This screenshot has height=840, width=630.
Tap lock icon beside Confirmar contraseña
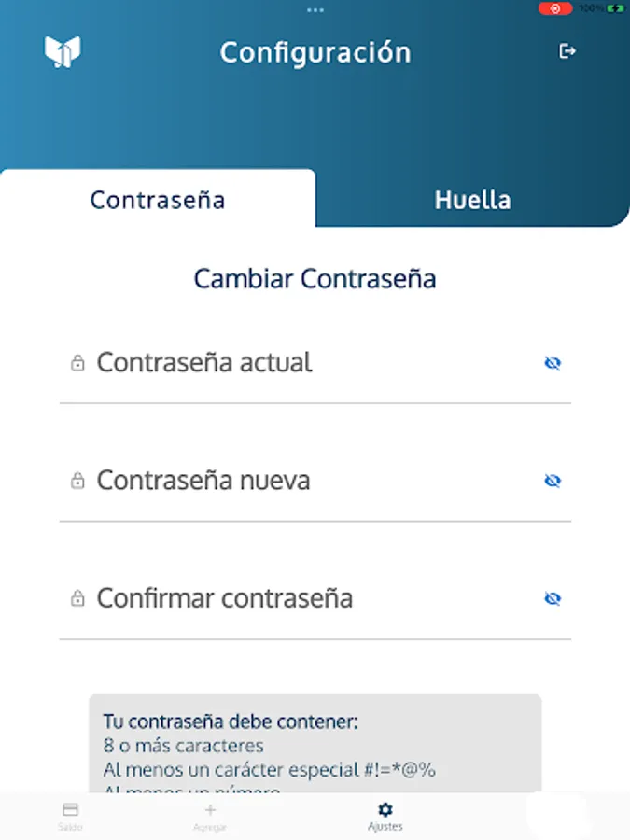pyautogui.click(x=77, y=598)
